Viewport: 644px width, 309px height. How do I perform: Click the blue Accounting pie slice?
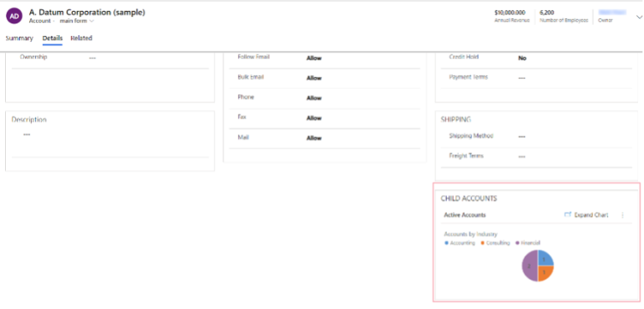coord(545,259)
